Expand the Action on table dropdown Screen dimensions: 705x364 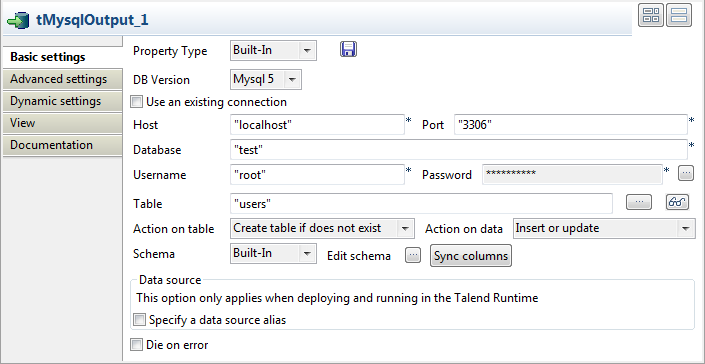click(x=322, y=228)
